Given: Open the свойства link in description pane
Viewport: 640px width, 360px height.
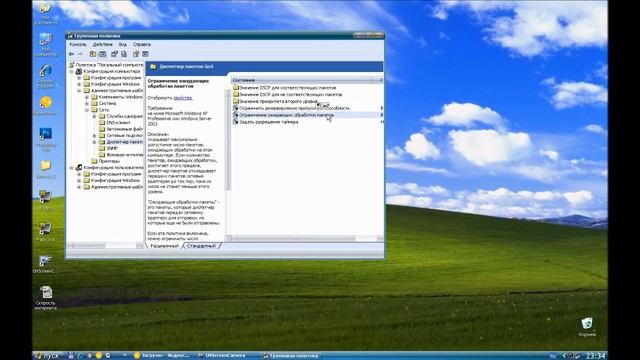Looking at the screenshot, I should 182,98.
